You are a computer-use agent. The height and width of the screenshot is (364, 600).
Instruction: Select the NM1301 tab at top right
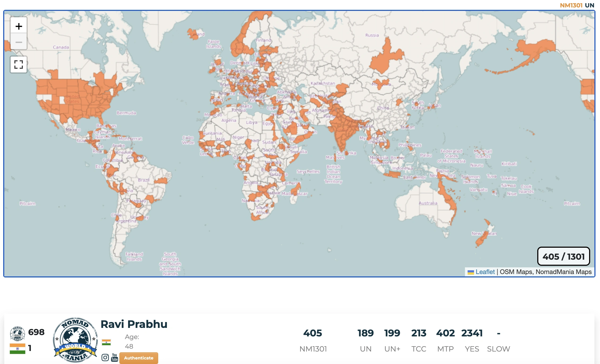[x=571, y=5]
